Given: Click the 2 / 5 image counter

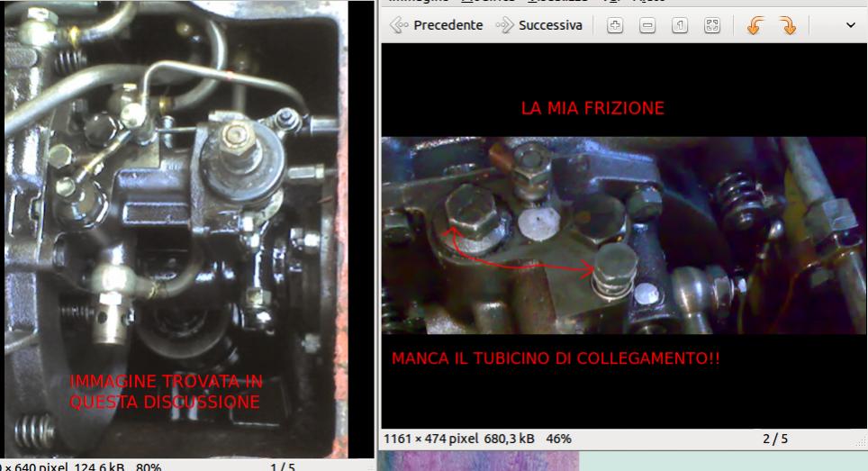Looking at the screenshot, I should pos(775,439).
